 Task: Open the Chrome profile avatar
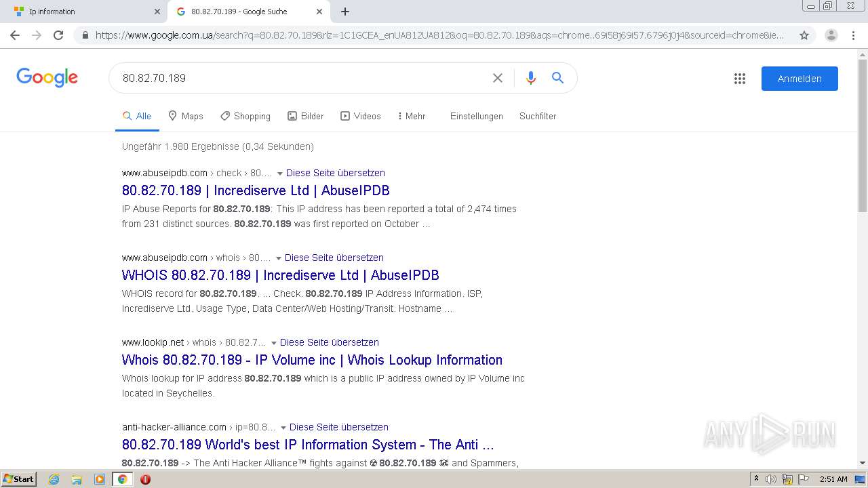coord(831,35)
